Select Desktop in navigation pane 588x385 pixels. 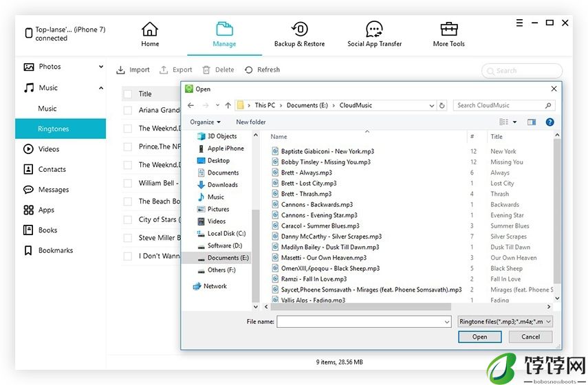[x=213, y=160]
